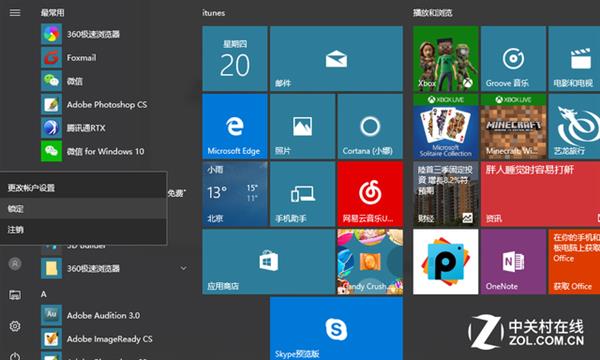Image resolution: width=600 pixels, height=360 pixels.
Task: Open Cortana (小娜) tile
Action: point(370,126)
